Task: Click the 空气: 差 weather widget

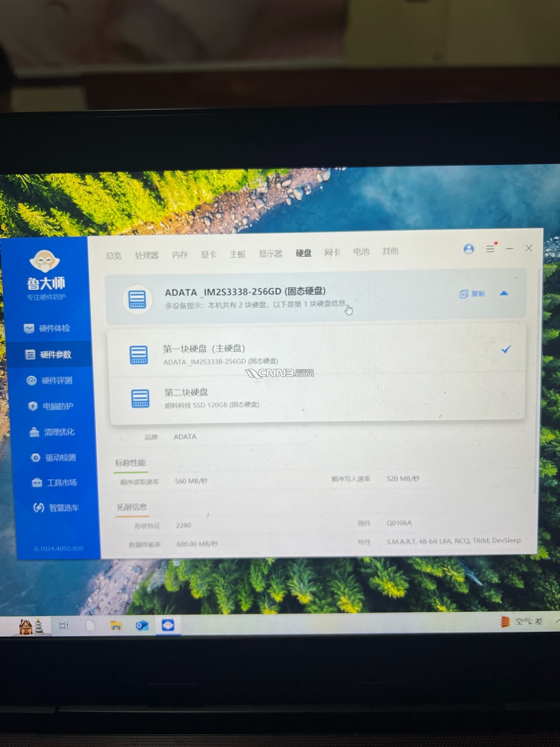Action: coord(521,621)
